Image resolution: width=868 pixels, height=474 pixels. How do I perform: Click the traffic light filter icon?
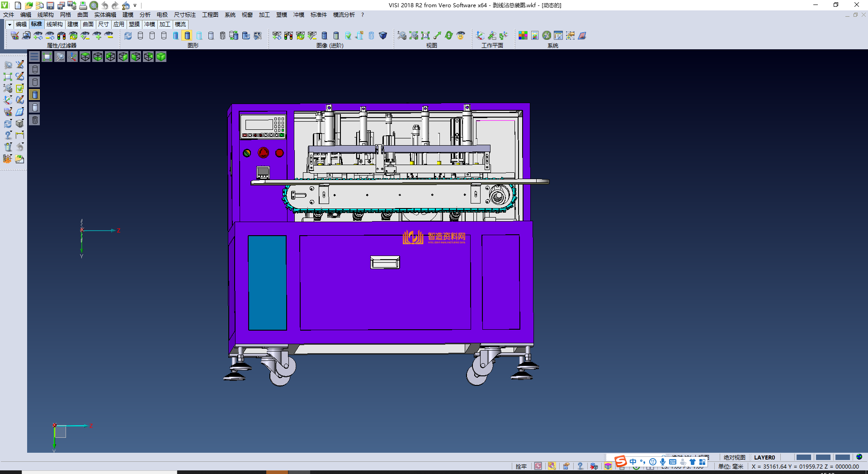click(x=61, y=35)
